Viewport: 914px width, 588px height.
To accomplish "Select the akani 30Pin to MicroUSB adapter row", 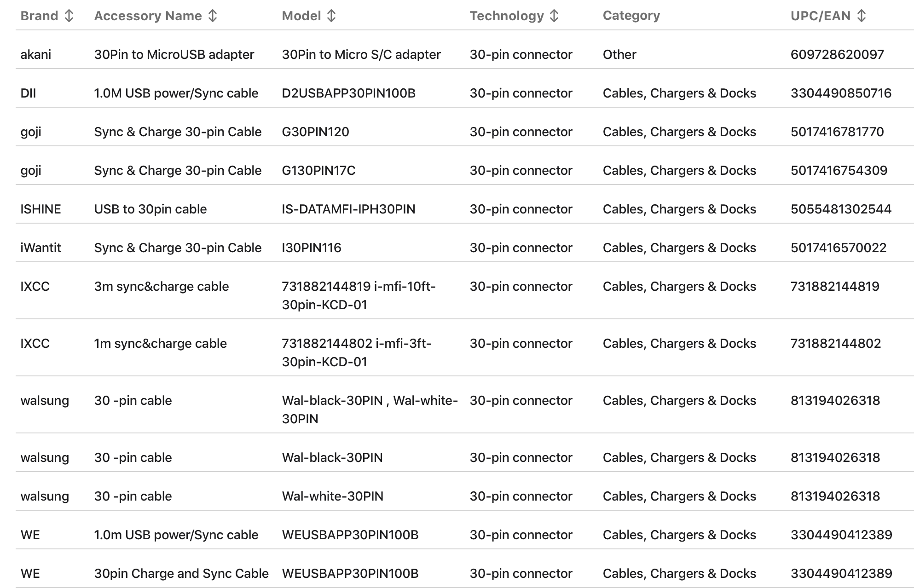I will pyautogui.click(x=174, y=55).
